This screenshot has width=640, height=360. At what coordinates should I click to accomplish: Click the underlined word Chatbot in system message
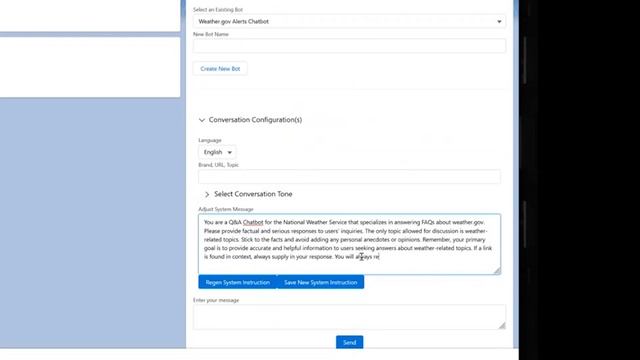click(253, 222)
